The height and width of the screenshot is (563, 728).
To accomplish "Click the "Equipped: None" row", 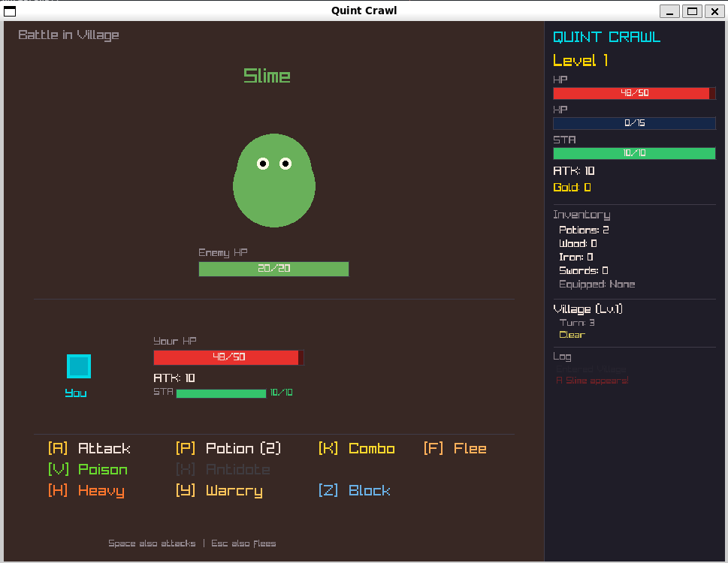I will [597, 285].
